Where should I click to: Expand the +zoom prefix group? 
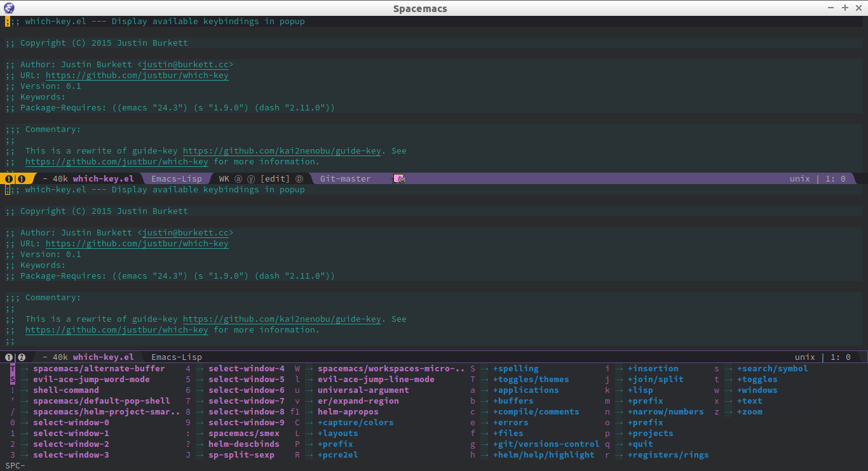[x=749, y=412]
